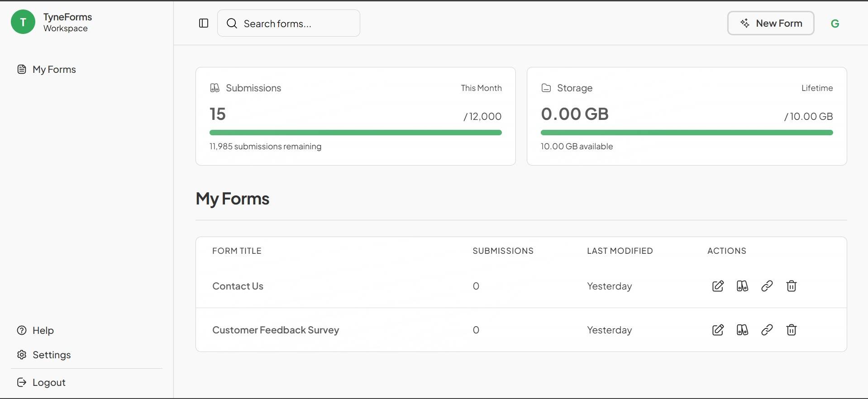Open Settings from the sidebar
868x399 pixels.
tap(51, 355)
